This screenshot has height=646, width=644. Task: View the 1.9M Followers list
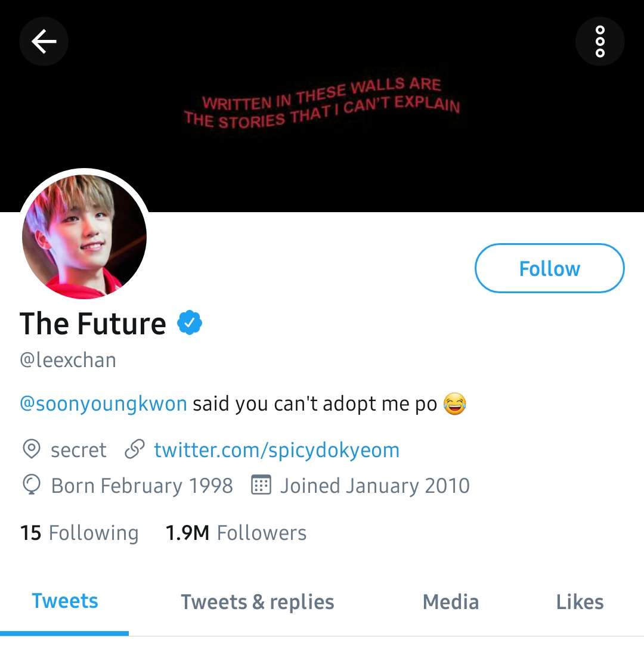[236, 533]
